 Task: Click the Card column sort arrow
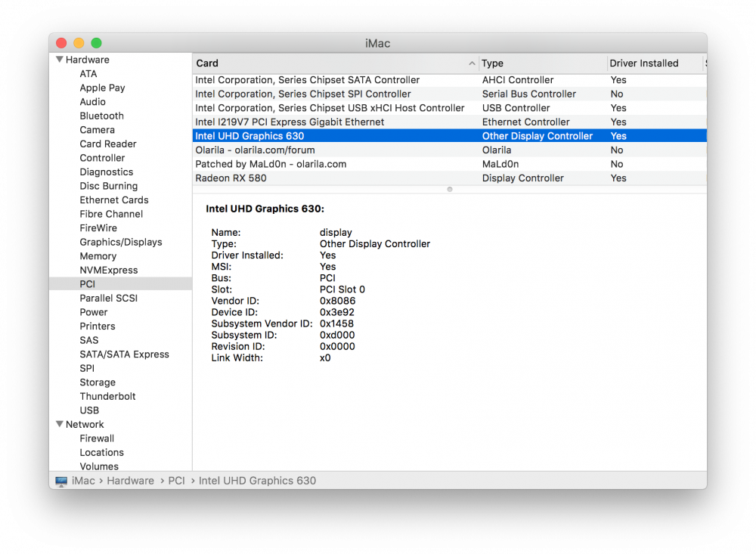point(472,63)
